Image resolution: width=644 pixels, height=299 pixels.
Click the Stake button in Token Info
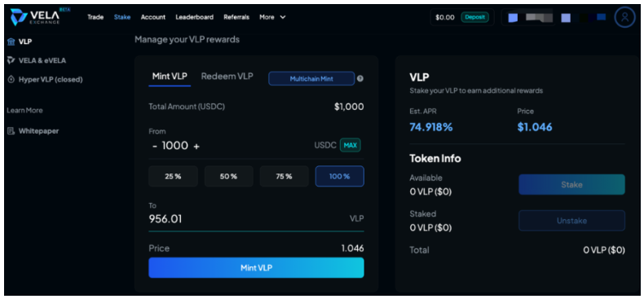coord(571,184)
